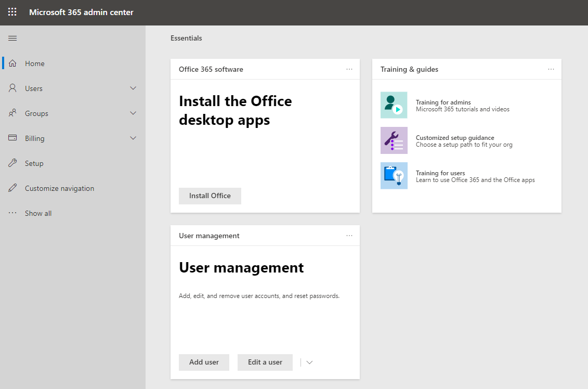Screen dimensions: 588x389
Task: Open the app launcher waffle icon
Action: point(12,12)
